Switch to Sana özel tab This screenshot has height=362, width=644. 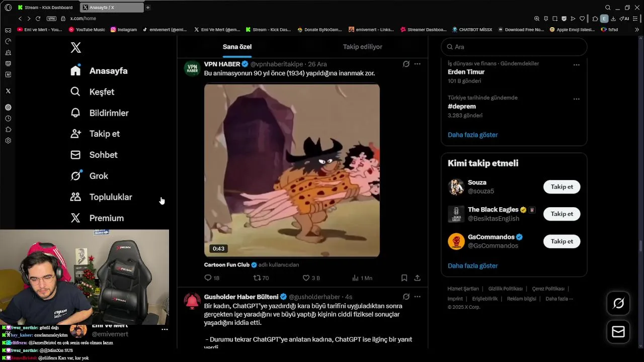click(x=237, y=47)
